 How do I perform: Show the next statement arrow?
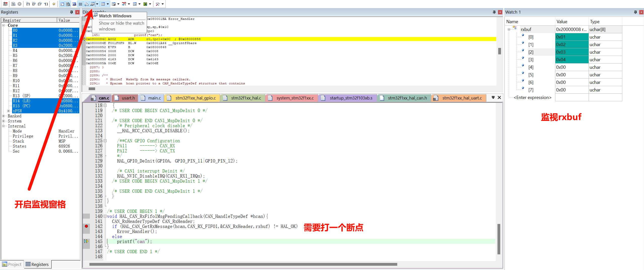pyautogui.click(x=54, y=4)
